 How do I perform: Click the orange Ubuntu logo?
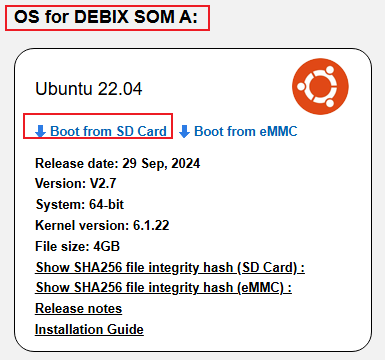click(x=320, y=86)
